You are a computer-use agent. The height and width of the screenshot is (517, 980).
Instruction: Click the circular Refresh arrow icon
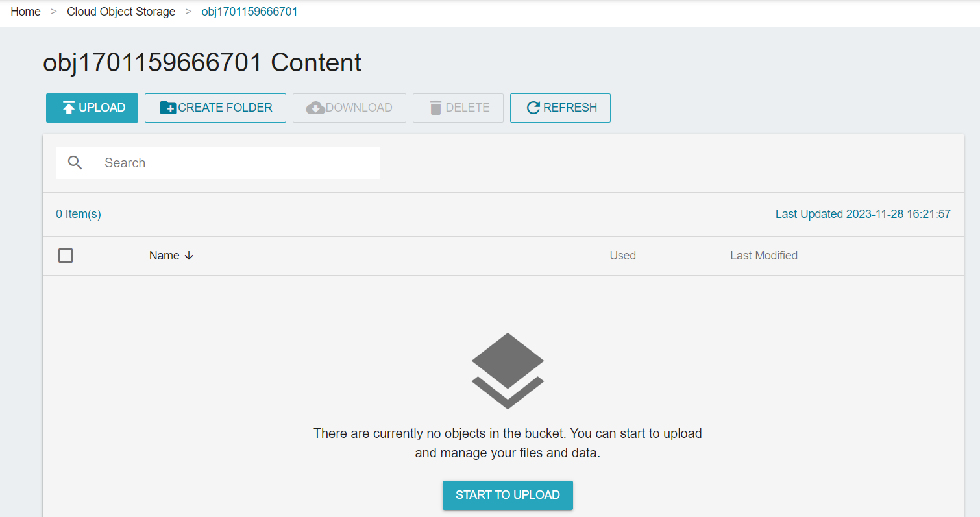(x=533, y=108)
